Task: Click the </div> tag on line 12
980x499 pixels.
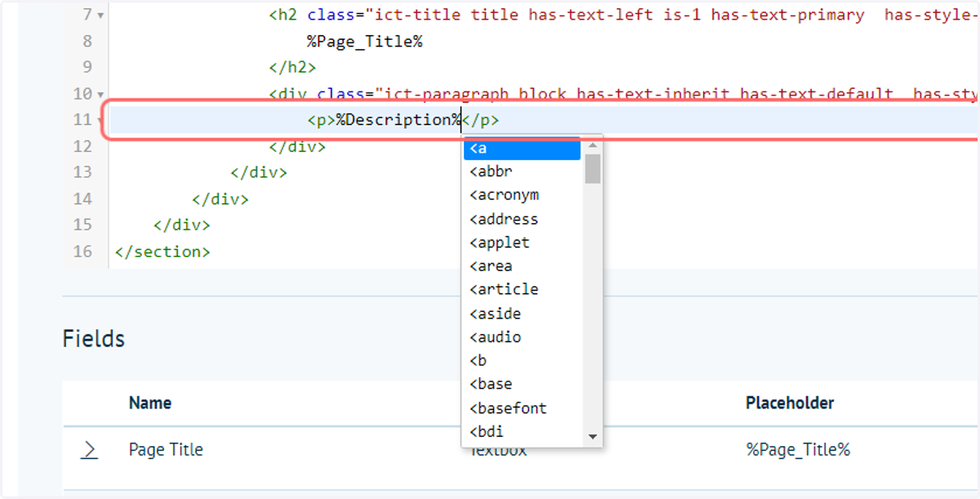Action: pos(297,147)
